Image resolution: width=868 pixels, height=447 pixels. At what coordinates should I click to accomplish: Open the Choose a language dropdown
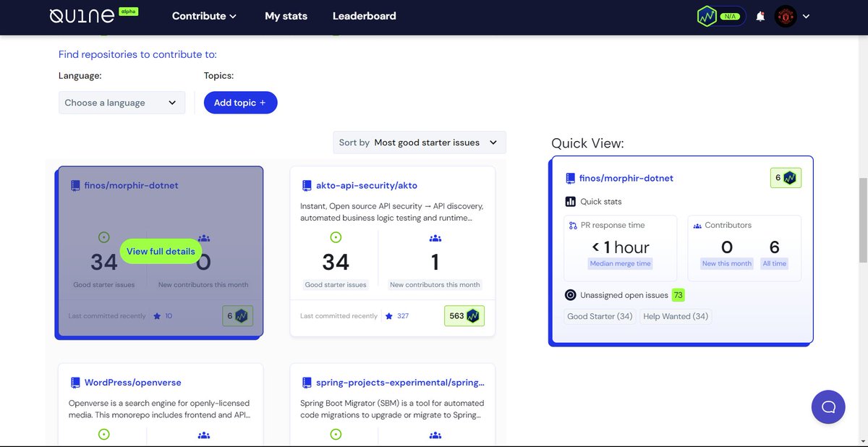click(122, 103)
